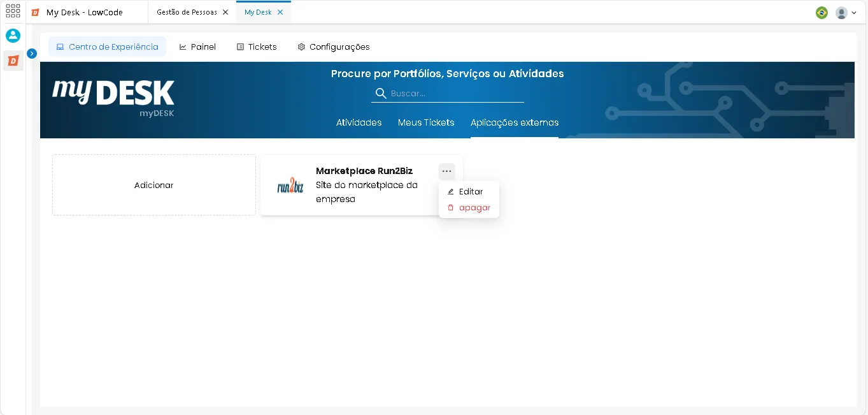Open the Marketplace Run2Biz card title
This screenshot has width=868, height=415.
coord(364,171)
